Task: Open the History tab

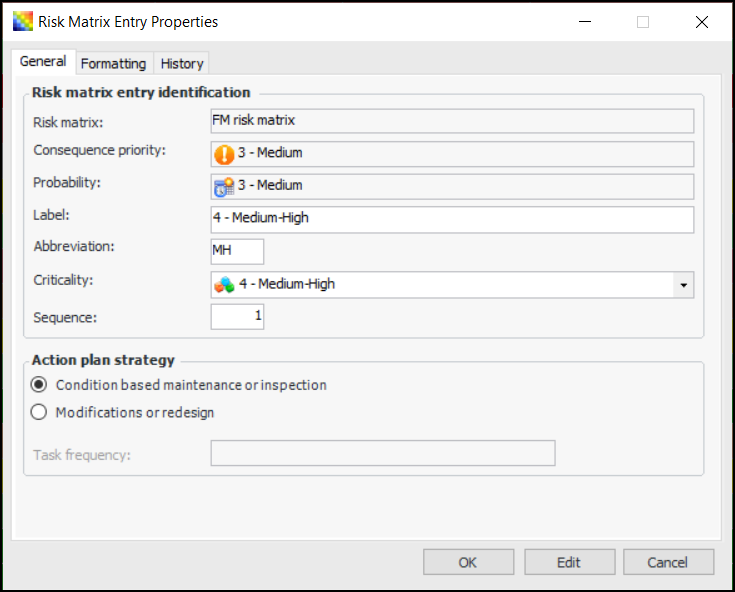Action: coord(182,63)
